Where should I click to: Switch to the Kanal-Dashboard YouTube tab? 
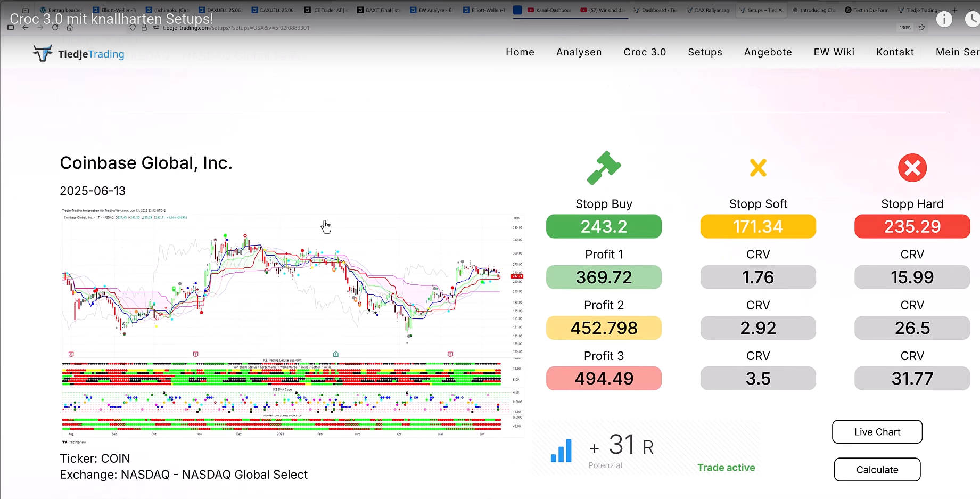549,10
